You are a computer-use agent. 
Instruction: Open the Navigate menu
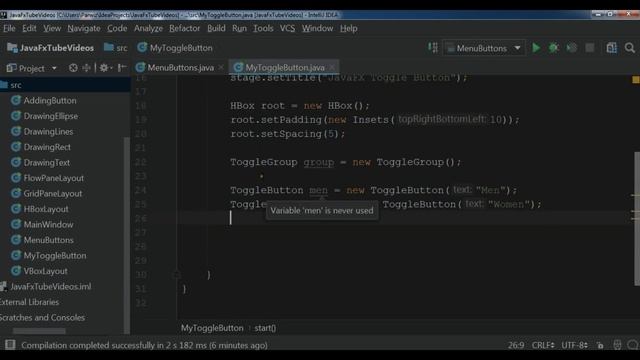[x=84, y=28]
